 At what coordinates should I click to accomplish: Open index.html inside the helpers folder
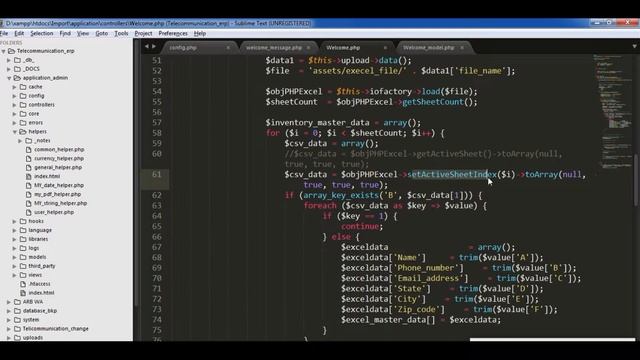pyautogui.click(x=47, y=176)
